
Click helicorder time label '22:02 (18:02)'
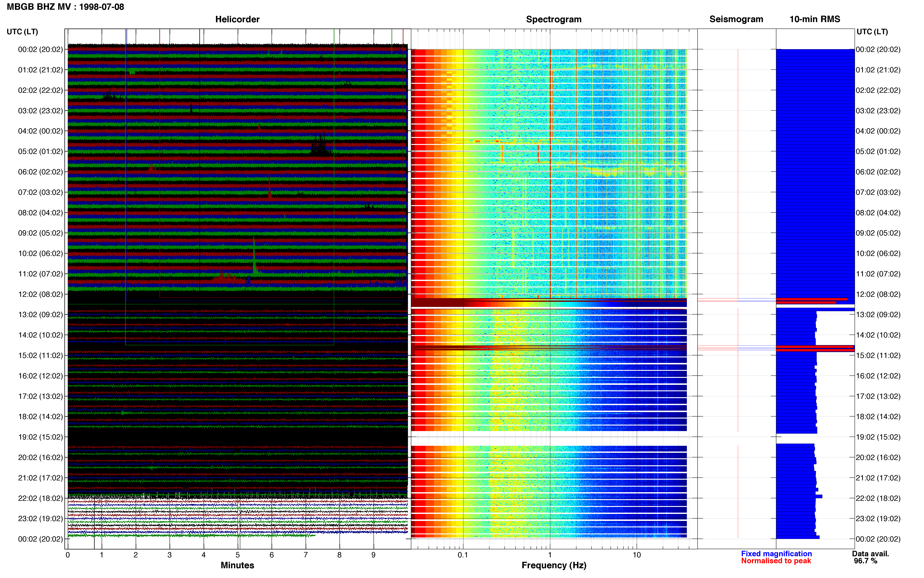pos(41,498)
